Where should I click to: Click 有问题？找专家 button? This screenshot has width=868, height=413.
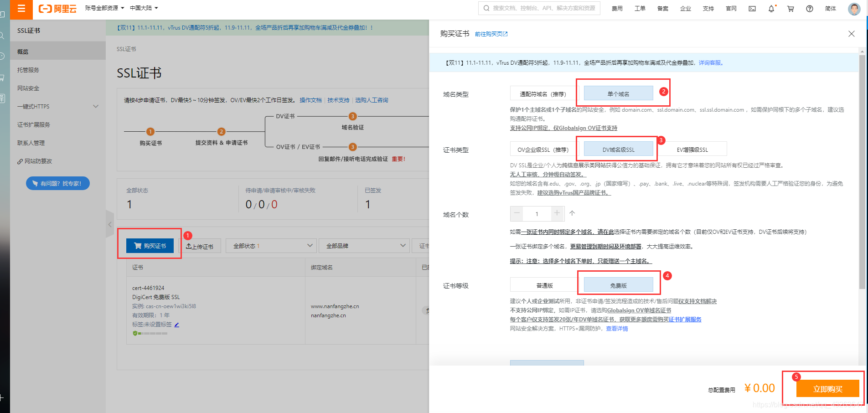(58, 183)
